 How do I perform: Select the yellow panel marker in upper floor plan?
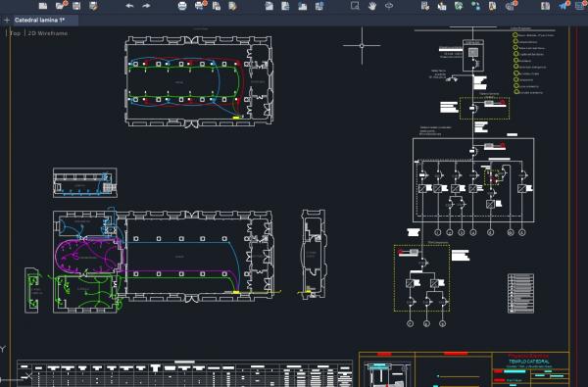pyautogui.click(x=236, y=118)
